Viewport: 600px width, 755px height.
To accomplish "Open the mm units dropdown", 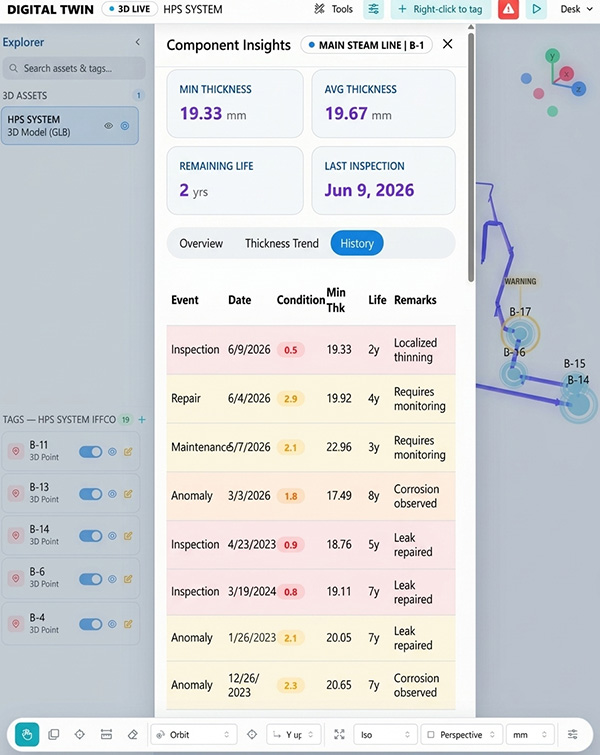I will (x=529, y=734).
